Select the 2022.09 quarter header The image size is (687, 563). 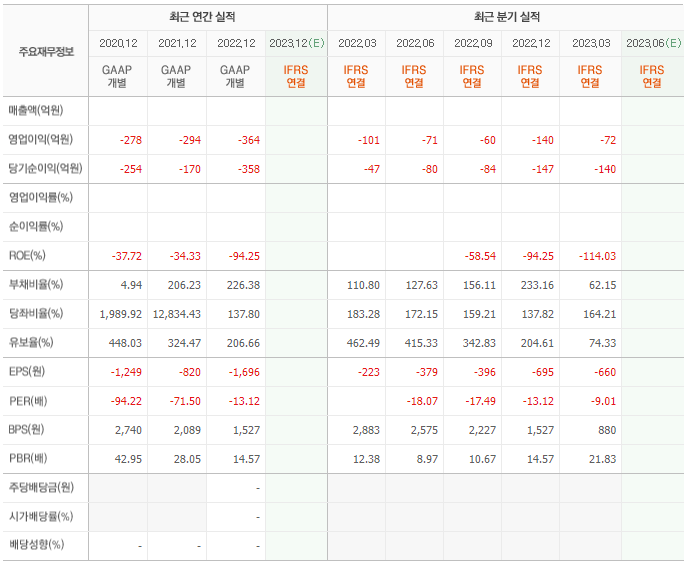coord(473,43)
